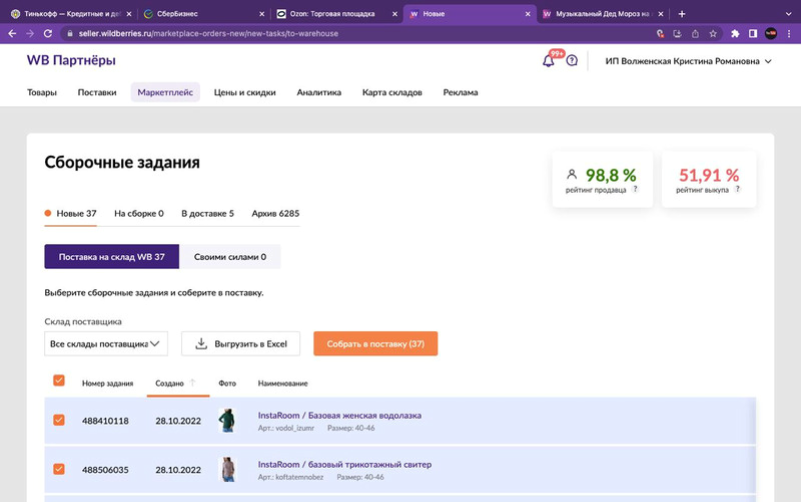
Task: Open Карта складов menu
Action: [x=392, y=92]
